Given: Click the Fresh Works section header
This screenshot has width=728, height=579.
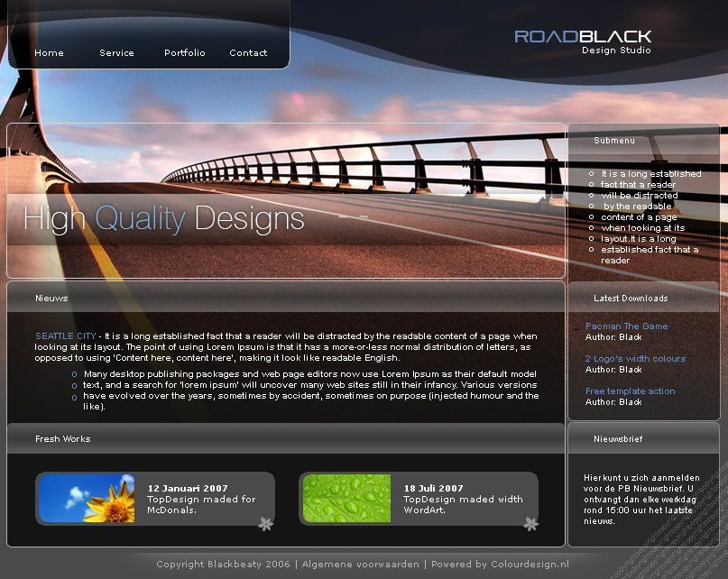Looking at the screenshot, I should (286, 438).
